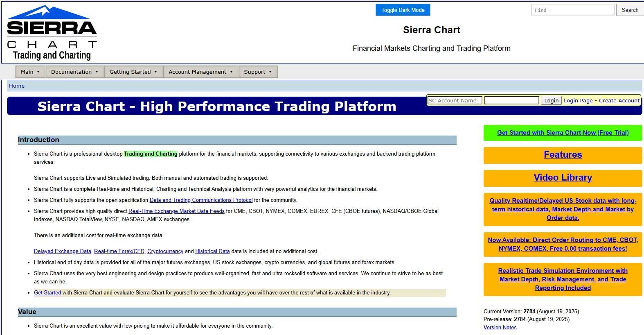Click the Sierra Chart mountain logo
644x335 pixels.
coord(52,33)
